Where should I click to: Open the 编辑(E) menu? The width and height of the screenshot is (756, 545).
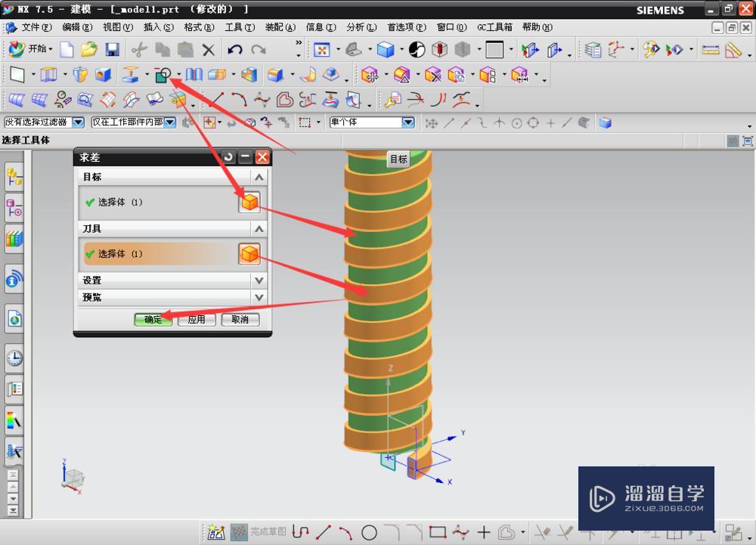[77, 27]
